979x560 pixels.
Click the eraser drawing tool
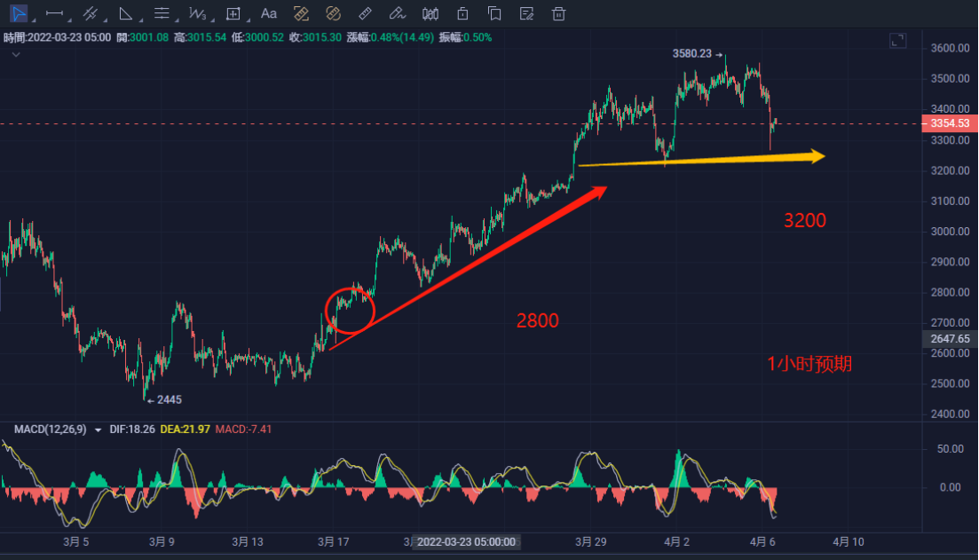pos(398,13)
